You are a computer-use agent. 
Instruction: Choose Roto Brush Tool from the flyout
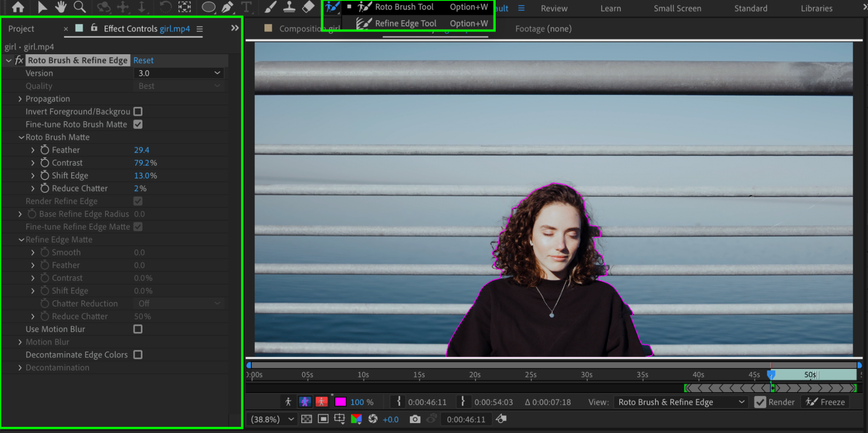click(418, 7)
